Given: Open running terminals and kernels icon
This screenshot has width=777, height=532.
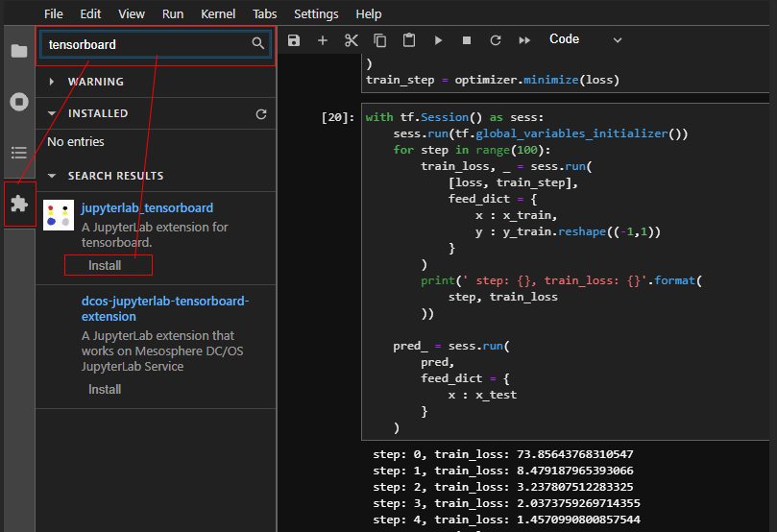Looking at the screenshot, I should 19,102.
